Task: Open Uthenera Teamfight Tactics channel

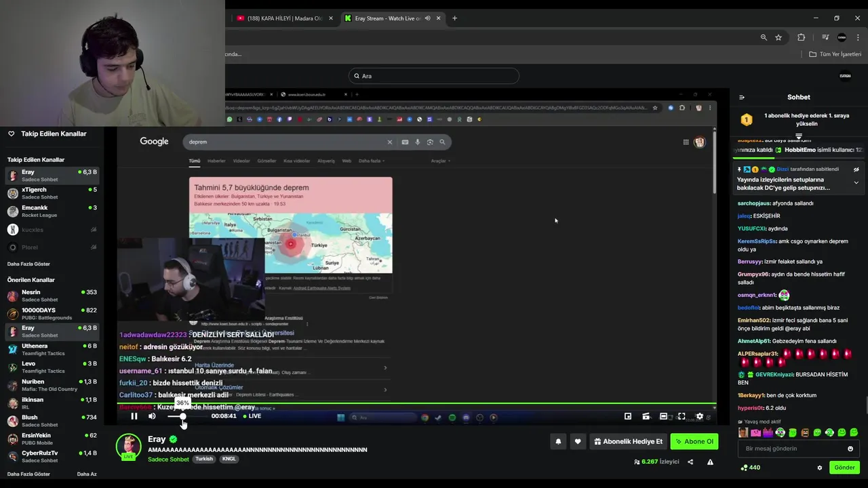Action: pos(52,349)
